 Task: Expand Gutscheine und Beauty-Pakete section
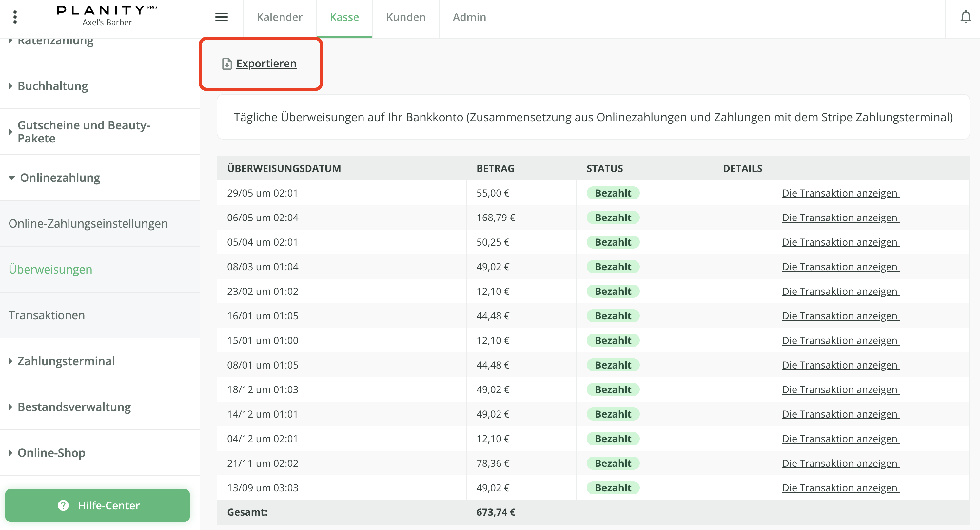coord(84,132)
